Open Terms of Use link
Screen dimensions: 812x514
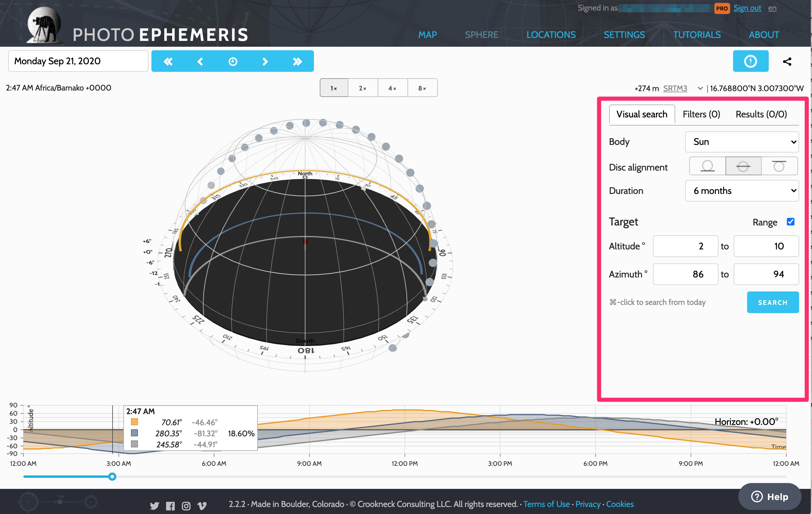click(x=546, y=504)
